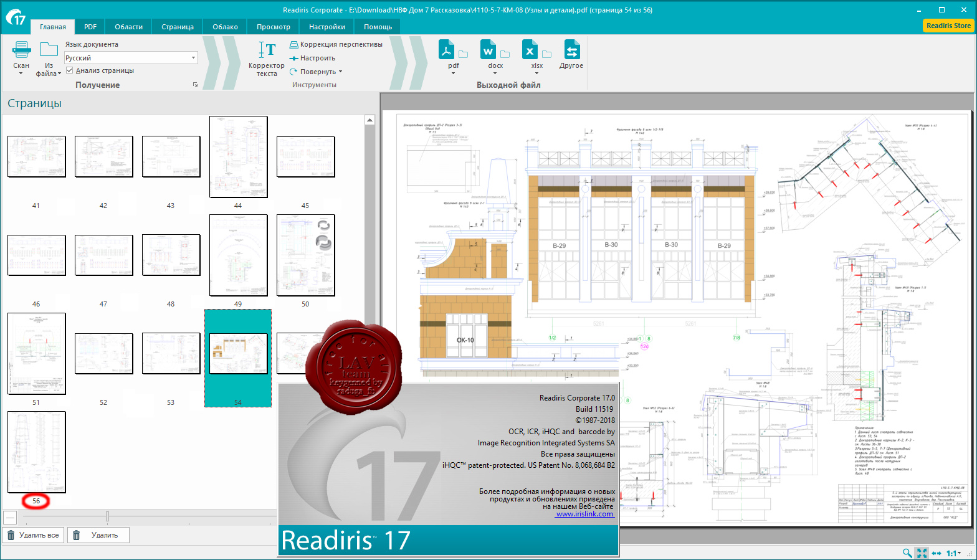This screenshot has height=560, width=977.
Task: Switch to the Облако tab
Action: (x=225, y=27)
